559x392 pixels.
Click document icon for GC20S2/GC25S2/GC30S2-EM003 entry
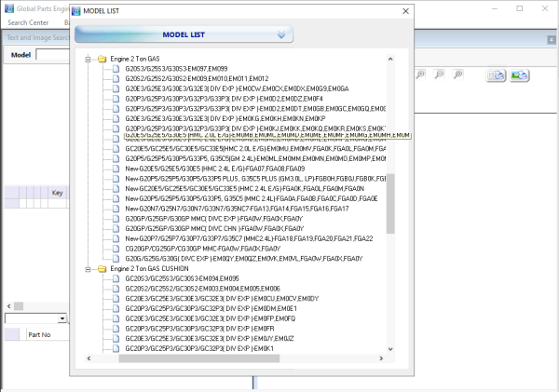116,288
